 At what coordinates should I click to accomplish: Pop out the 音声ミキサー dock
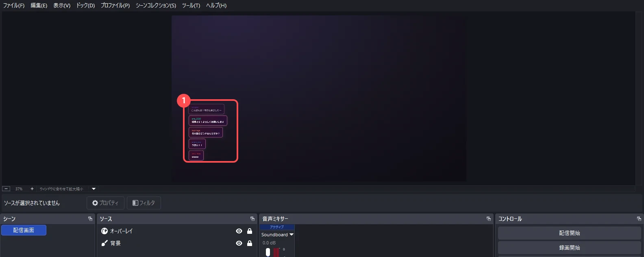click(489, 219)
